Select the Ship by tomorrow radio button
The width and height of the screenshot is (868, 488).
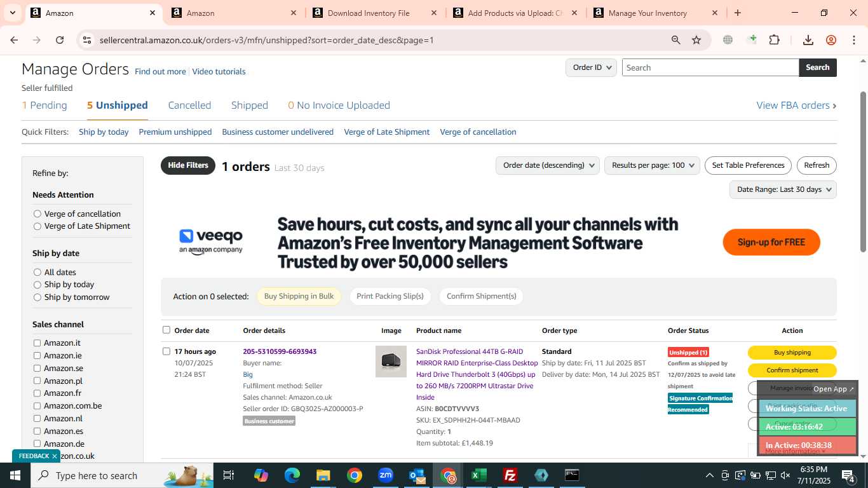coord(37,297)
